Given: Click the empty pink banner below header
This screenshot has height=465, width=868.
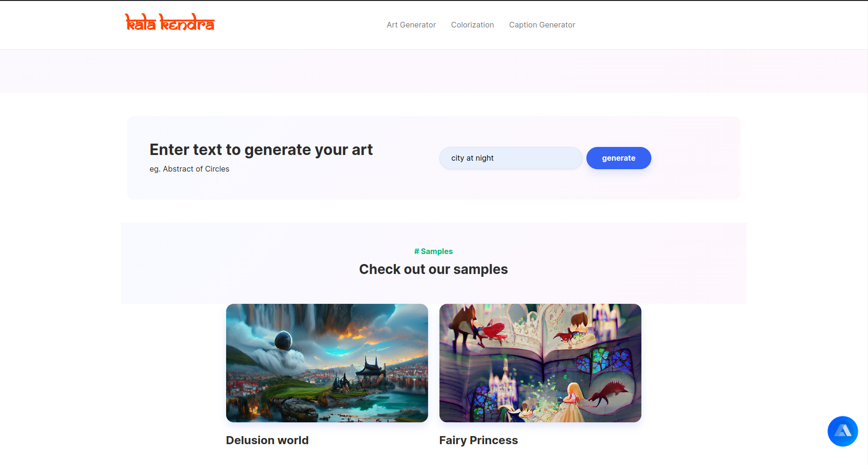Looking at the screenshot, I should tap(434, 71).
